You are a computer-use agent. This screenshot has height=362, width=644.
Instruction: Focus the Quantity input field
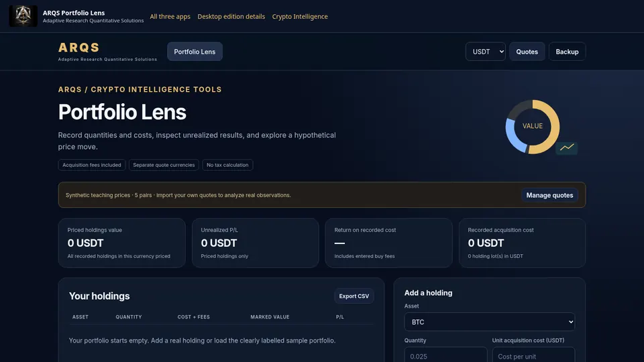tap(445, 356)
